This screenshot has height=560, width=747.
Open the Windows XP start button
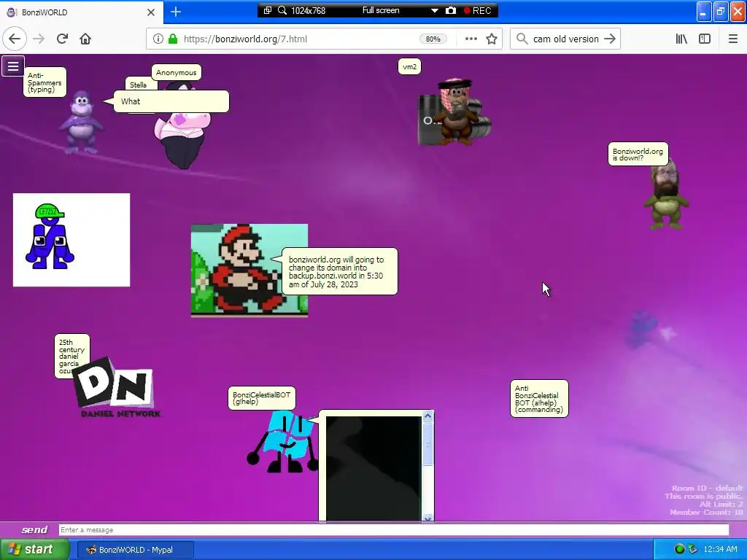tap(34, 550)
